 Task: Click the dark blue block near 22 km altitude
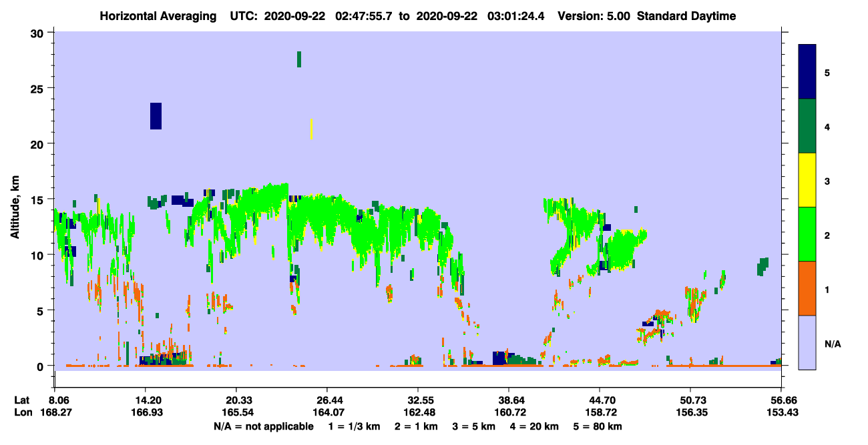156,116
